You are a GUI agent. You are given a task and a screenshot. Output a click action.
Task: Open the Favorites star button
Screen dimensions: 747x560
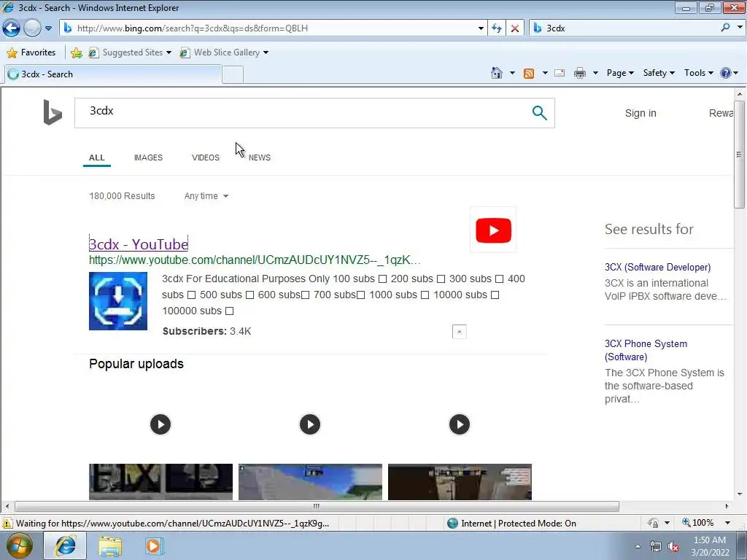click(x=31, y=52)
